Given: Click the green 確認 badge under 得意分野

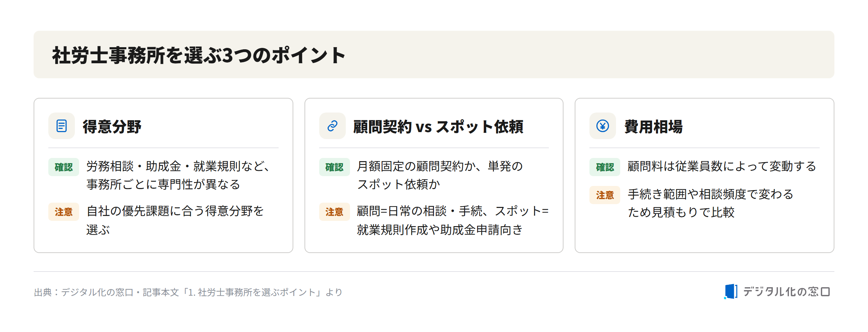Looking at the screenshot, I should click(x=64, y=167).
